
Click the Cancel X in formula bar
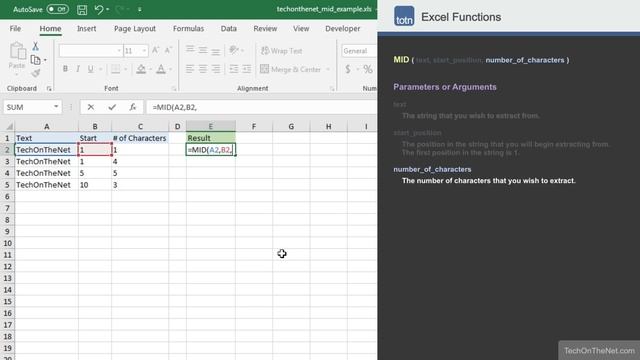tap(91, 107)
